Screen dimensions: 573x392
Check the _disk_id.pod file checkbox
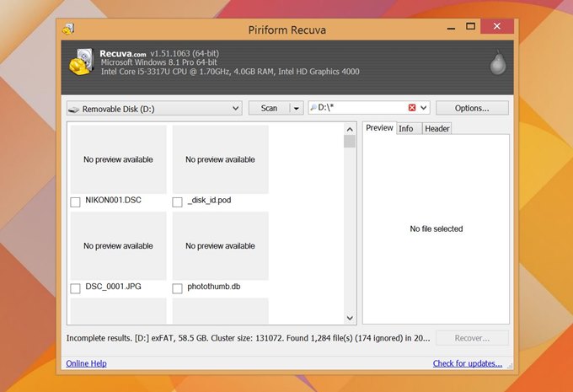coord(177,201)
